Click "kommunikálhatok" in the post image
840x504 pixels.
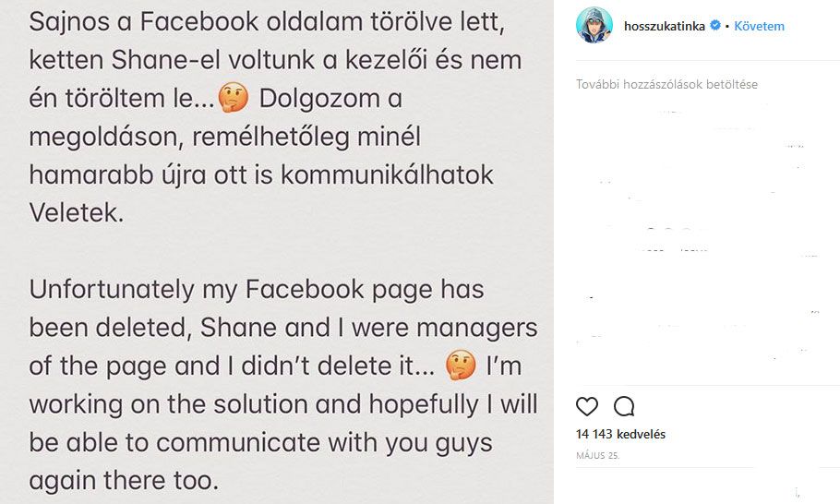387,175
